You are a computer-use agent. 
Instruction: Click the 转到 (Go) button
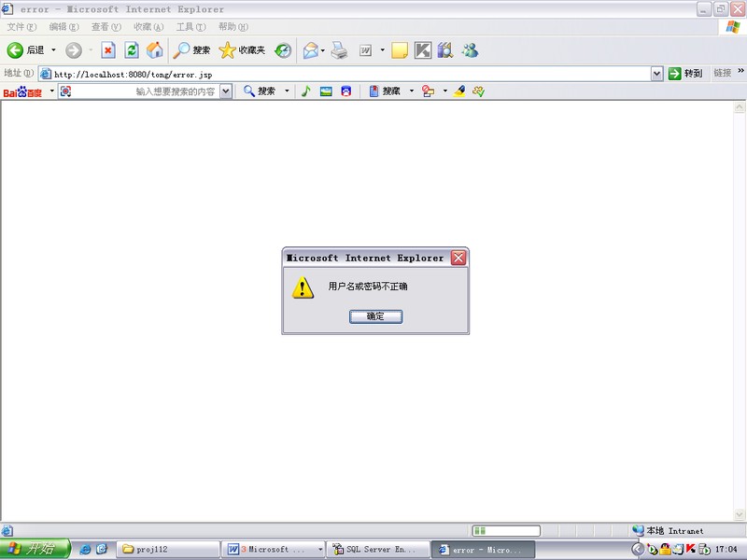pyautogui.click(x=685, y=74)
